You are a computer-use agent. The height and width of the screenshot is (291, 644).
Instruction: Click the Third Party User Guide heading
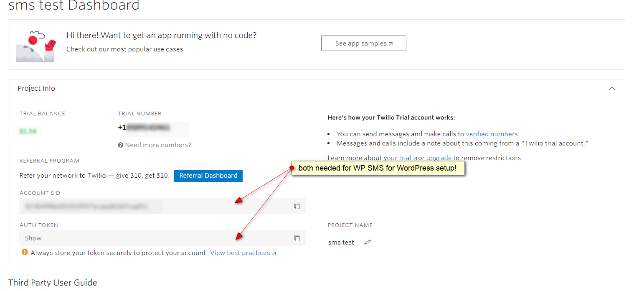click(53, 283)
